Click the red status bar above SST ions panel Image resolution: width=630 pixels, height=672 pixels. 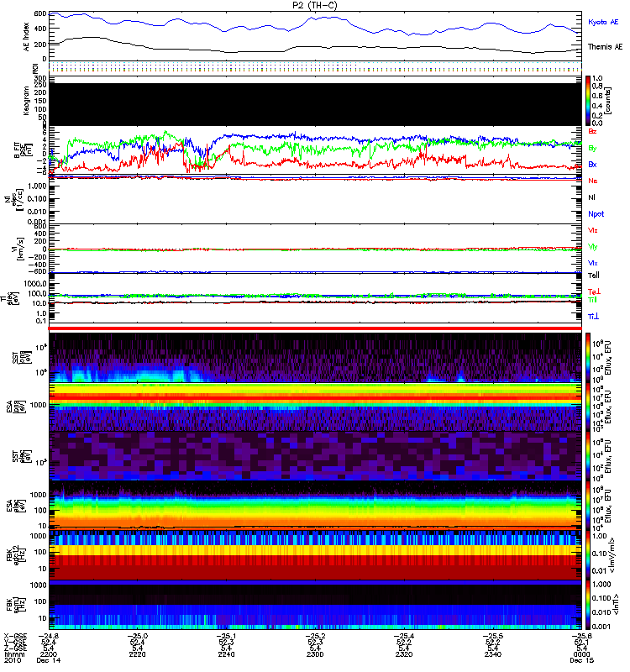[315, 328]
